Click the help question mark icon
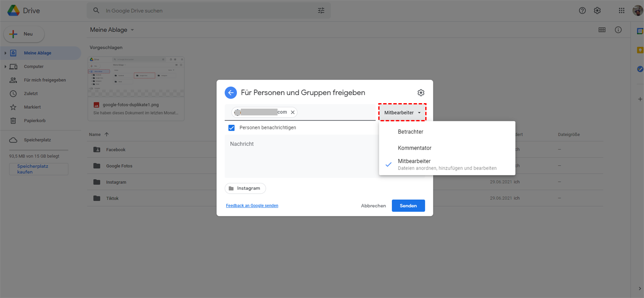 (x=582, y=11)
